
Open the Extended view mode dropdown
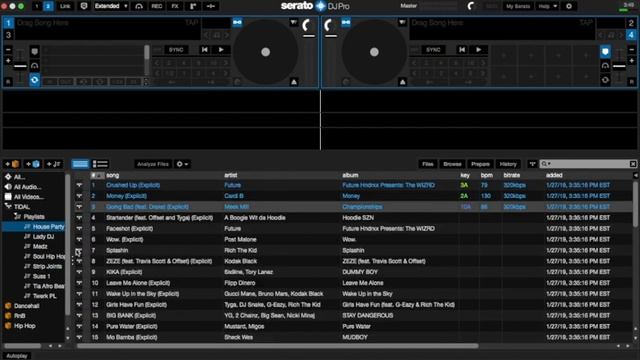[111, 6]
